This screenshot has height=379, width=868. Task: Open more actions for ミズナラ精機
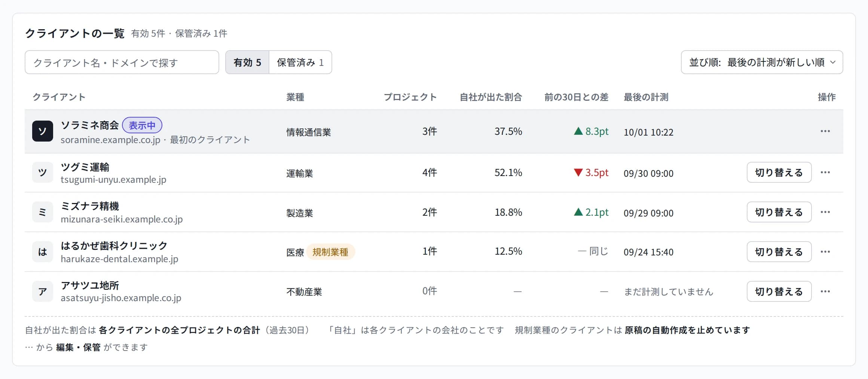[825, 212]
